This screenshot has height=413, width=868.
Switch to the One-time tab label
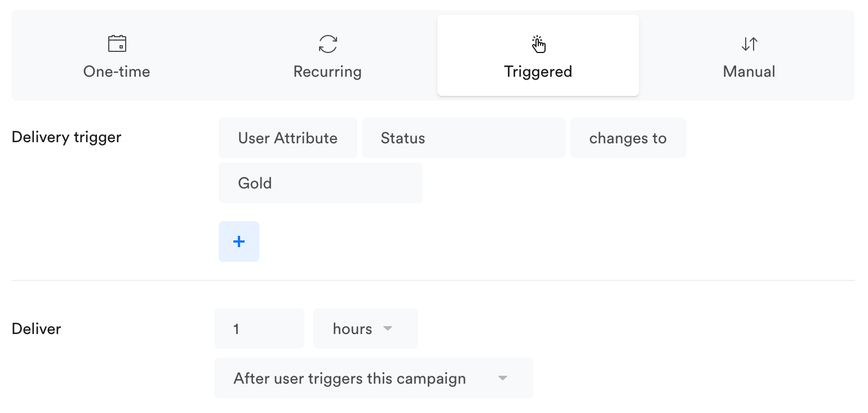click(x=117, y=72)
